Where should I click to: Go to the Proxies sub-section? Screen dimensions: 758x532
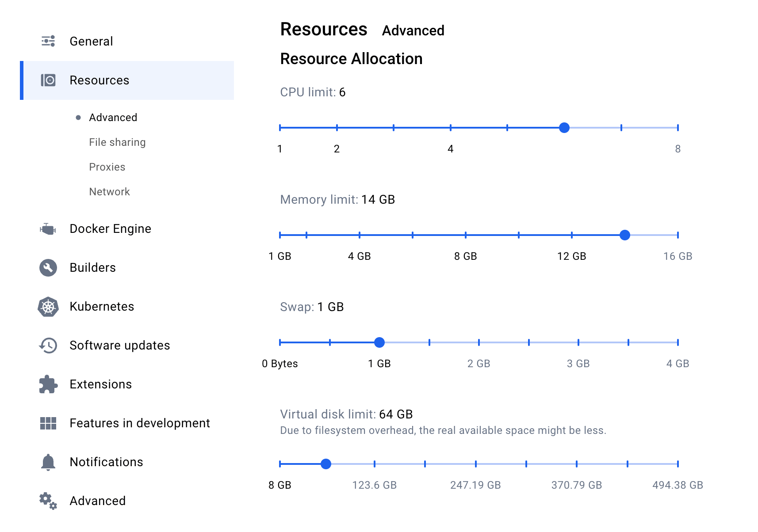[x=107, y=167]
